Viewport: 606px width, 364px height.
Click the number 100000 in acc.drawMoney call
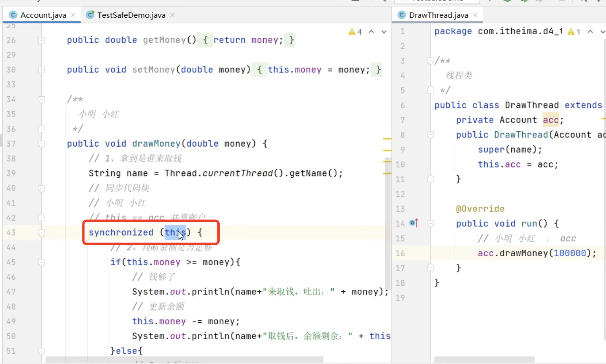click(570, 253)
